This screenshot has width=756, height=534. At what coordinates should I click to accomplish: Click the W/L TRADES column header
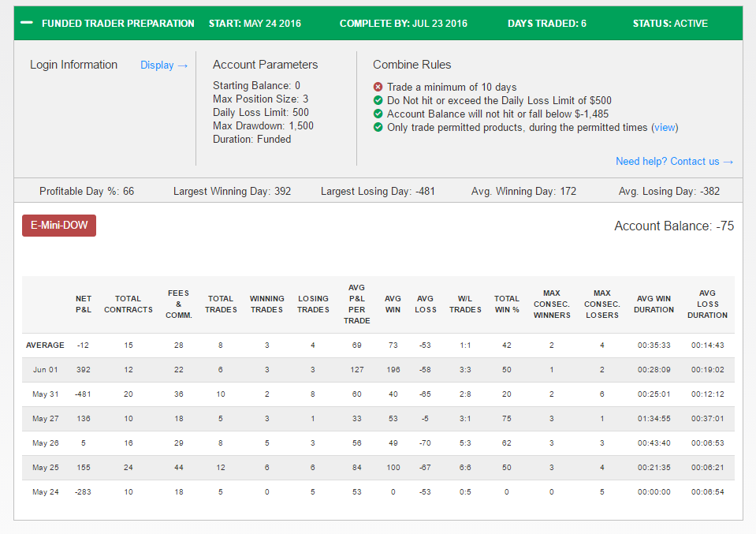coord(465,304)
